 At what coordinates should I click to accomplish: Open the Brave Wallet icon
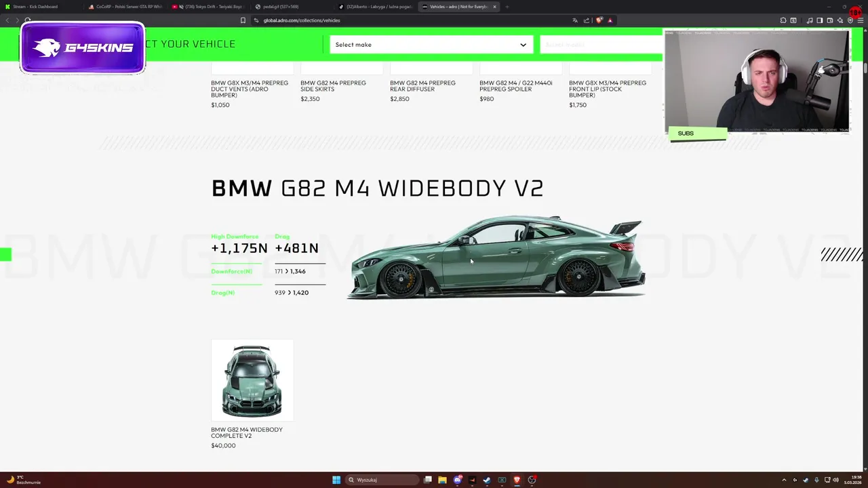(x=830, y=20)
